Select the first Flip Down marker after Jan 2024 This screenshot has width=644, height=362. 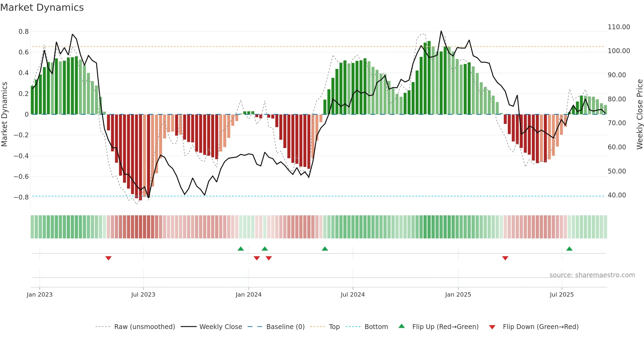pyautogui.click(x=257, y=258)
